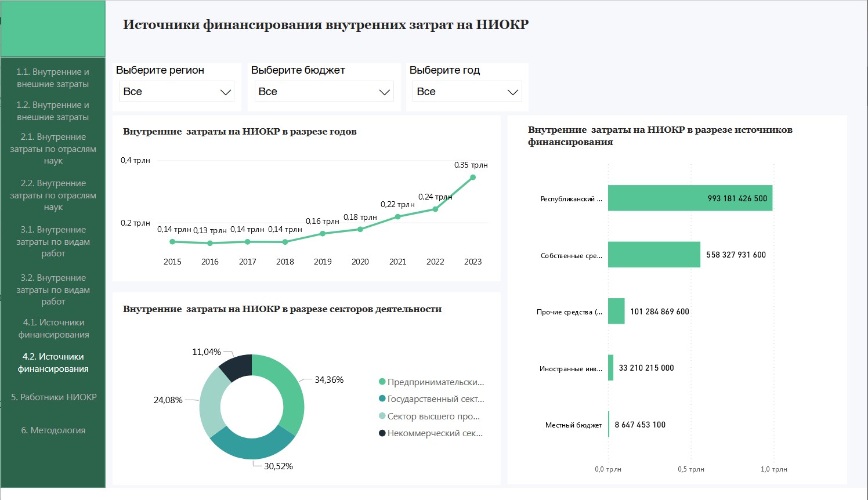
Task: Select the Некоммерческий сектор legend marker
Action: pyautogui.click(x=382, y=433)
